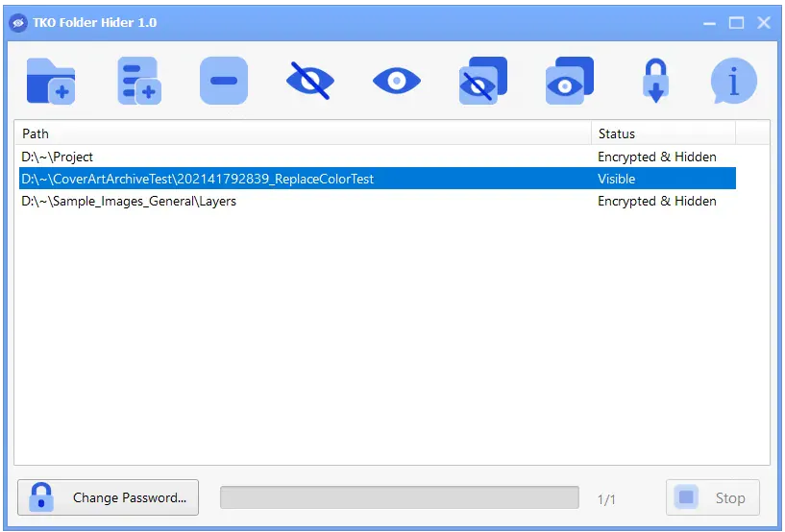Click Encrypted & Hidden status of Layers
The width and height of the screenshot is (785, 532).
click(x=657, y=201)
